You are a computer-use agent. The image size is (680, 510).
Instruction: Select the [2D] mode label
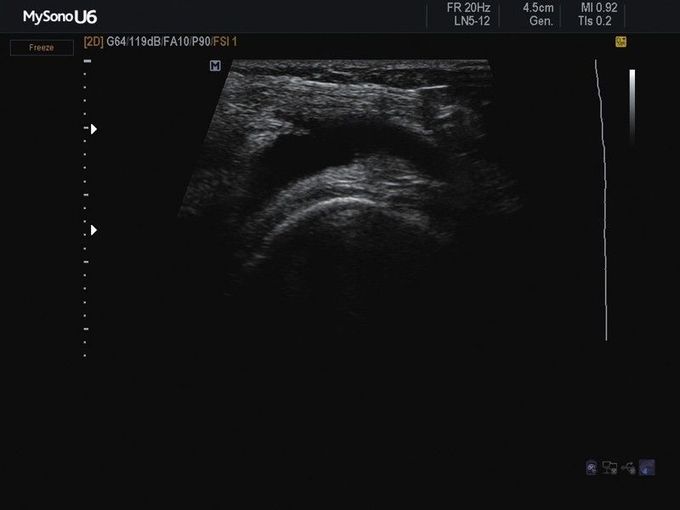94,42
